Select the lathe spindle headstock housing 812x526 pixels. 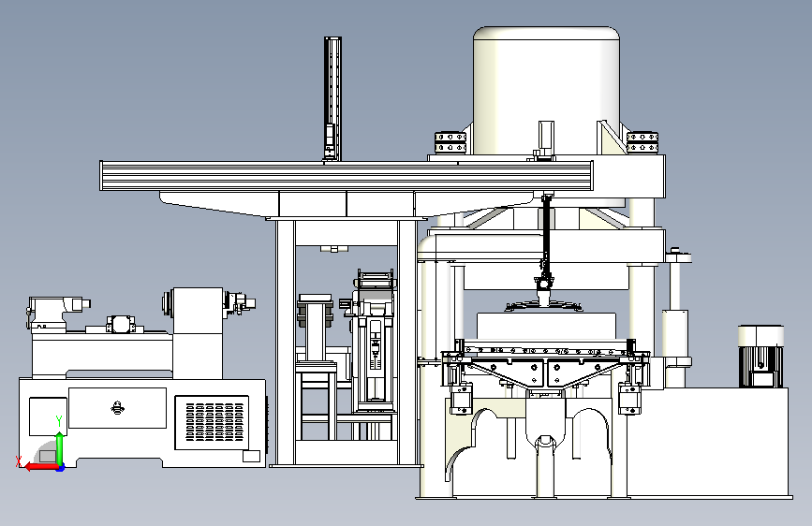pyautogui.click(x=198, y=310)
